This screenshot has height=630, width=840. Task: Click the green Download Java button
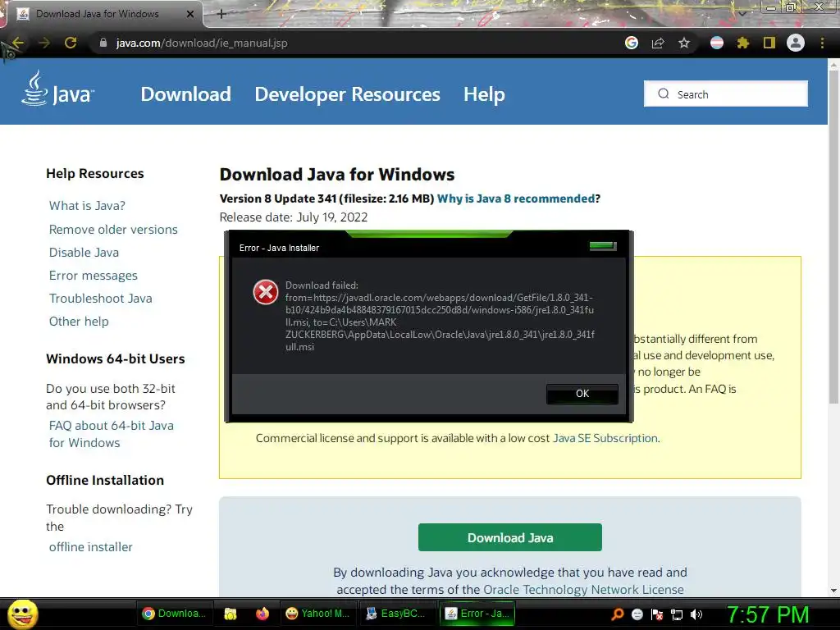pos(510,537)
